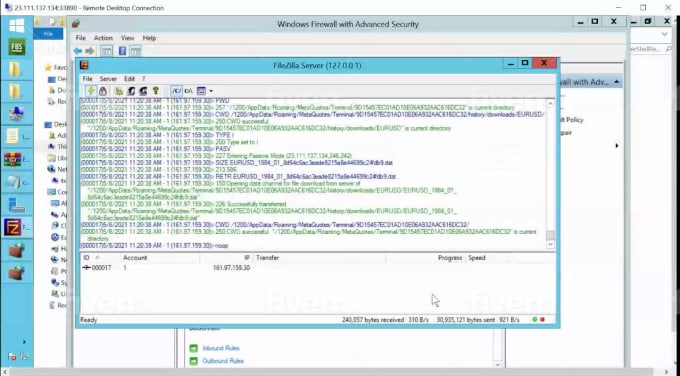680x376 pixels.
Task: Click the red status indicator in FileZilla
Action: [542, 320]
